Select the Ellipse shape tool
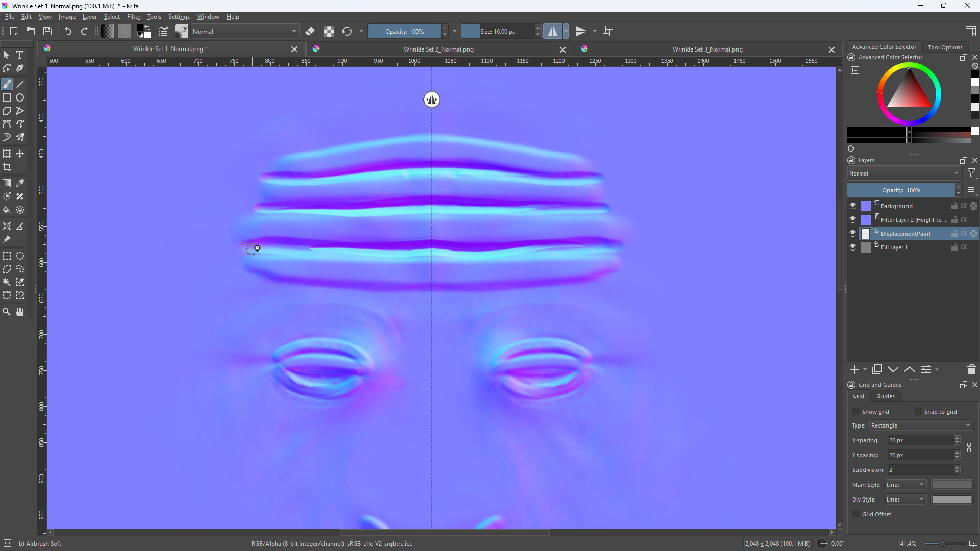The width and height of the screenshot is (980, 551). 20,97
